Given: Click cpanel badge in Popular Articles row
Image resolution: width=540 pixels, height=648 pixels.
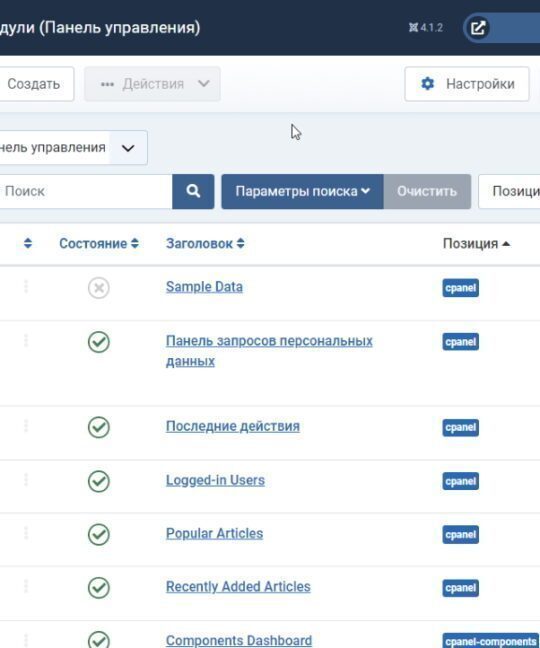Looking at the screenshot, I should click(461, 535).
